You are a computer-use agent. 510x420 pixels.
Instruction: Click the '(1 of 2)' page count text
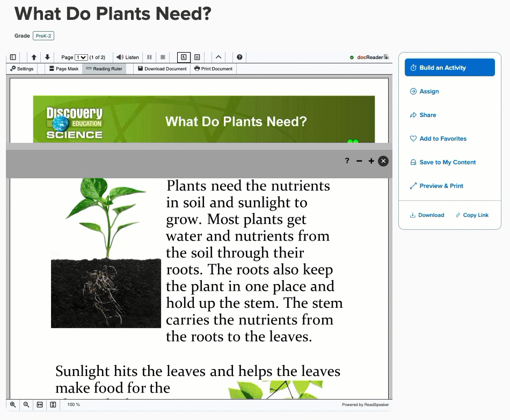click(x=97, y=57)
